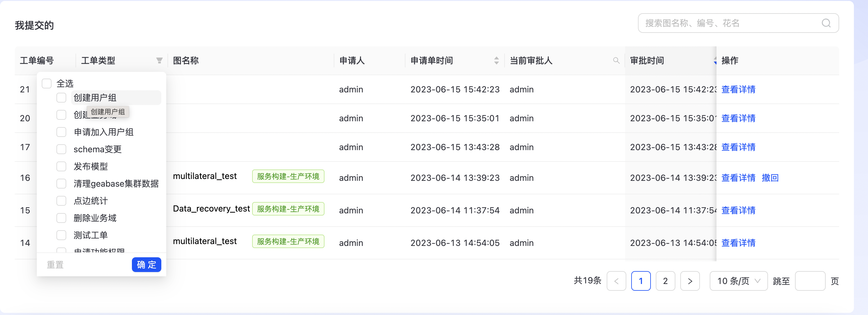Check the schema变更 filter option
The height and width of the screenshot is (315, 868).
61,149
